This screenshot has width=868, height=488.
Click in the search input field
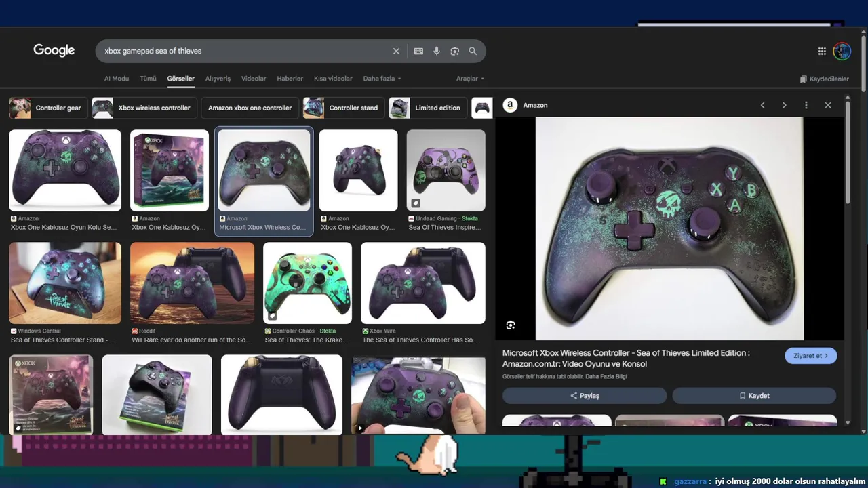point(244,51)
